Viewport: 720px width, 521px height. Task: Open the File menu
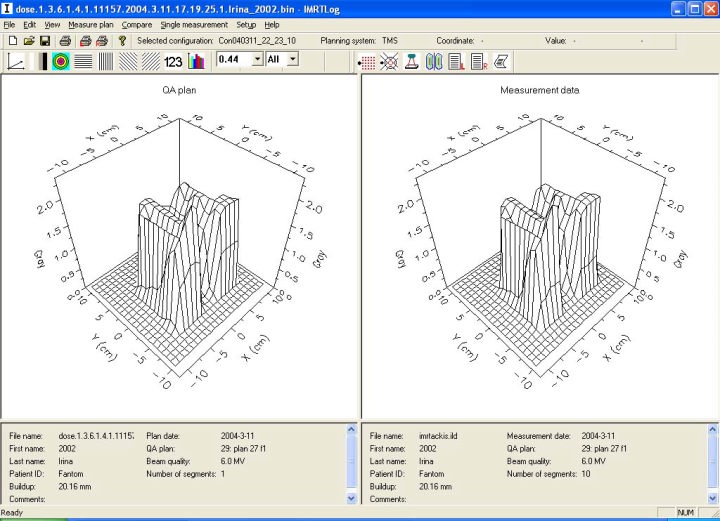click(x=9, y=25)
